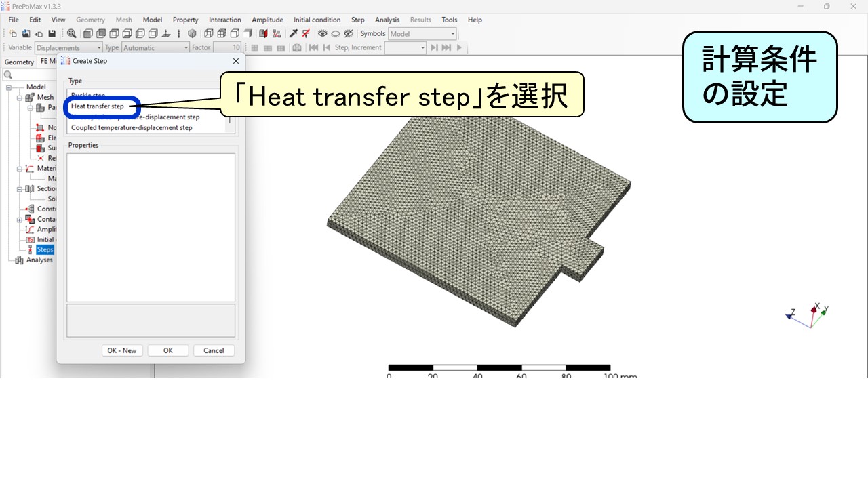Click the next increment playback icon
Image resolution: width=868 pixels, height=488 pixels.
pos(434,47)
